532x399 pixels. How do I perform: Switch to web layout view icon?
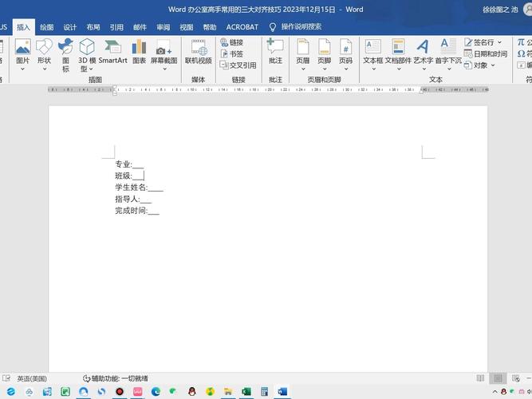[x=516, y=378]
